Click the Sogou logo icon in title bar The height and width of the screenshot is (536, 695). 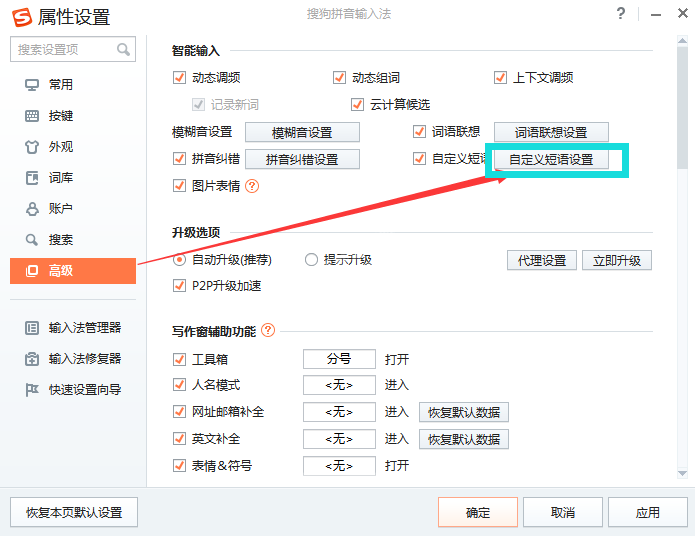click(x=22, y=17)
